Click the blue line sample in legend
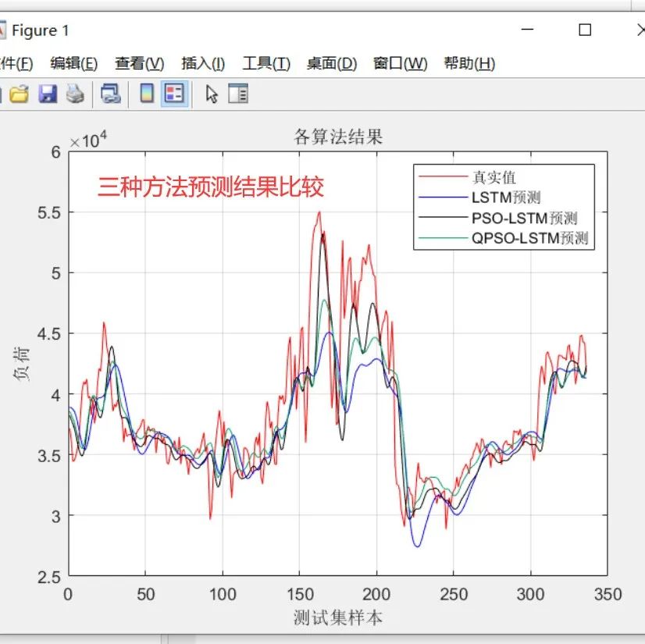 (x=443, y=197)
